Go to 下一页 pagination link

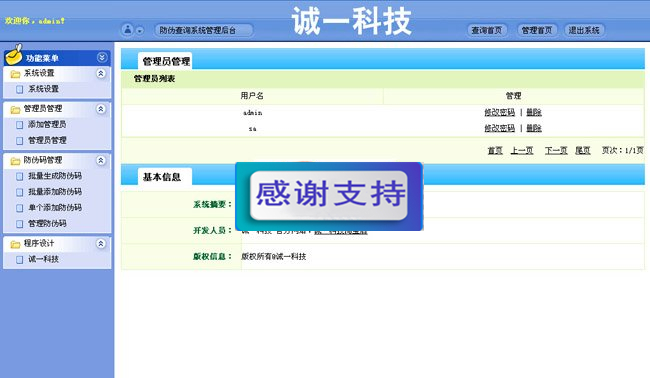pyautogui.click(x=556, y=150)
